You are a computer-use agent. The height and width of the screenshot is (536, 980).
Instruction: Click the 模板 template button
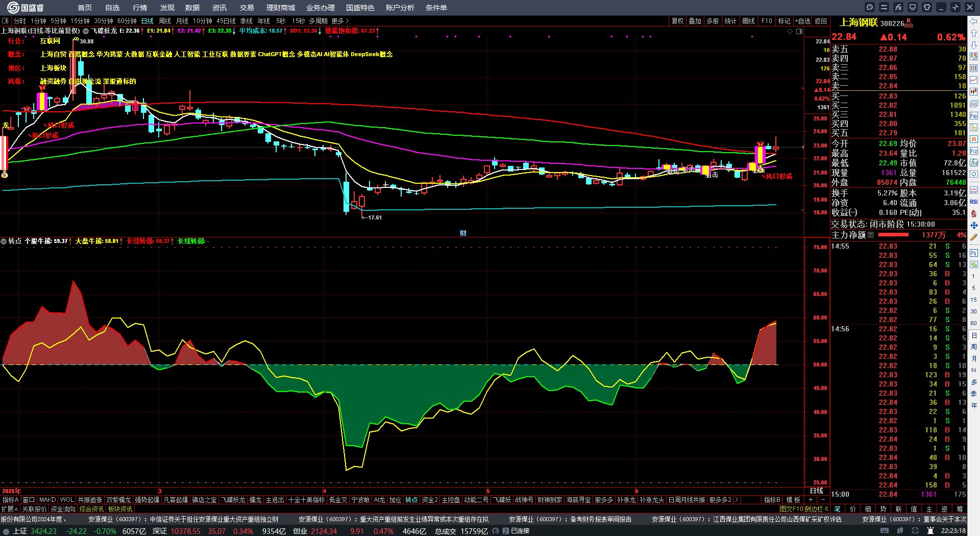793,500
